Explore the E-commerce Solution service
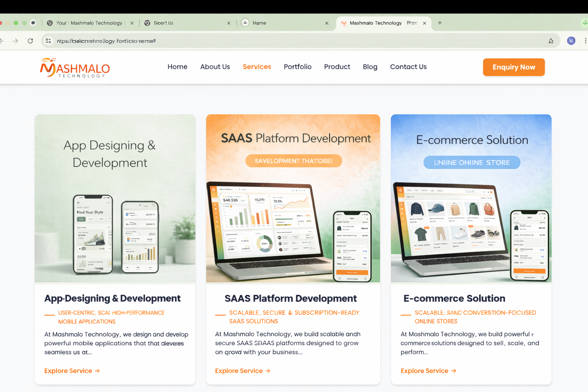The image size is (588, 392). 428,371
